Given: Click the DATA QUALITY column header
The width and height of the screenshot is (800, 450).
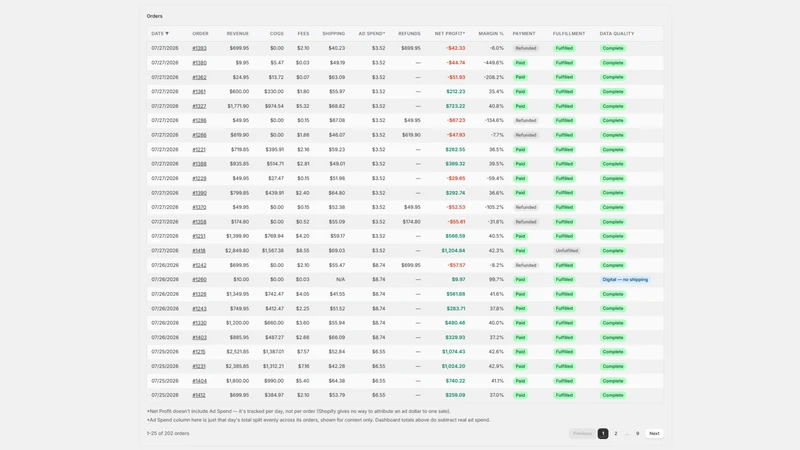Looking at the screenshot, I should 617,34.
